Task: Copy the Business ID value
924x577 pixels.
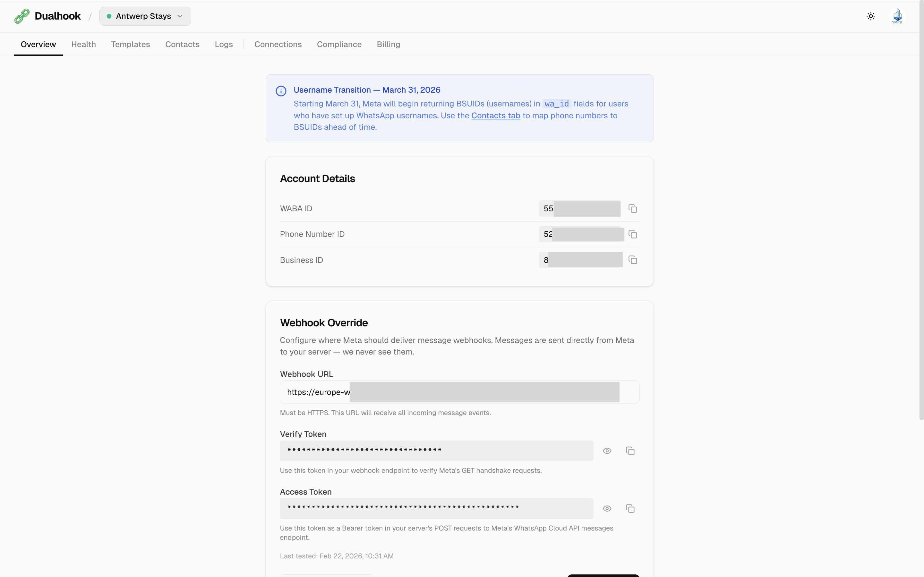Action: click(x=633, y=260)
